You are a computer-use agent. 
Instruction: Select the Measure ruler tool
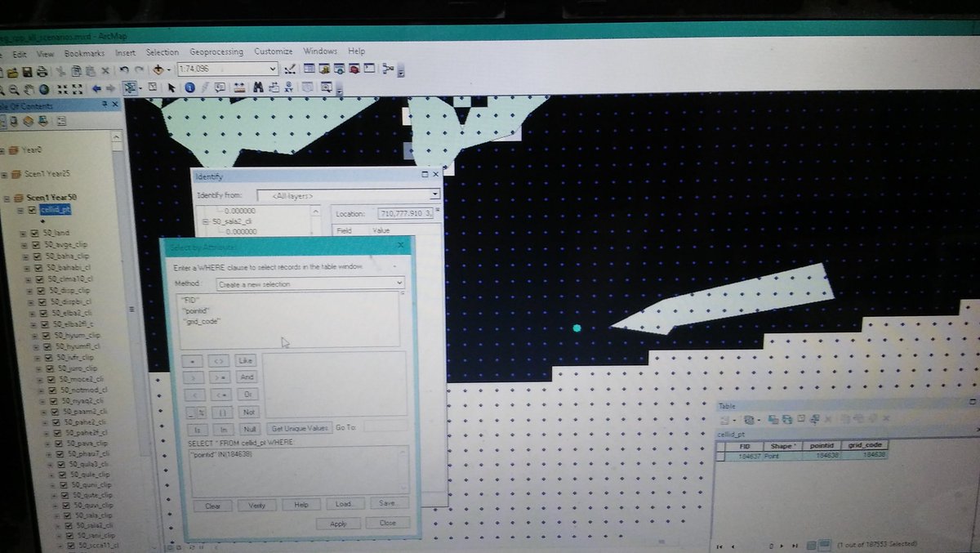coord(239,87)
